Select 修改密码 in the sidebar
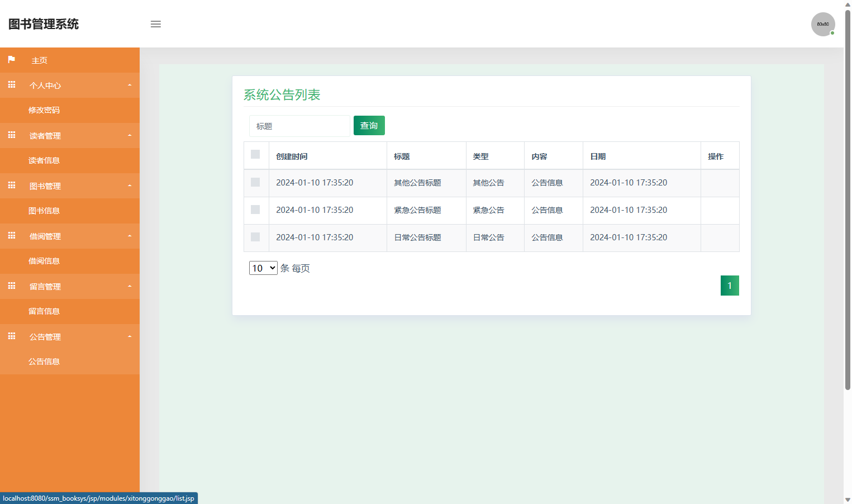Viewport: 852px width, 504px height. click(44, 110)
